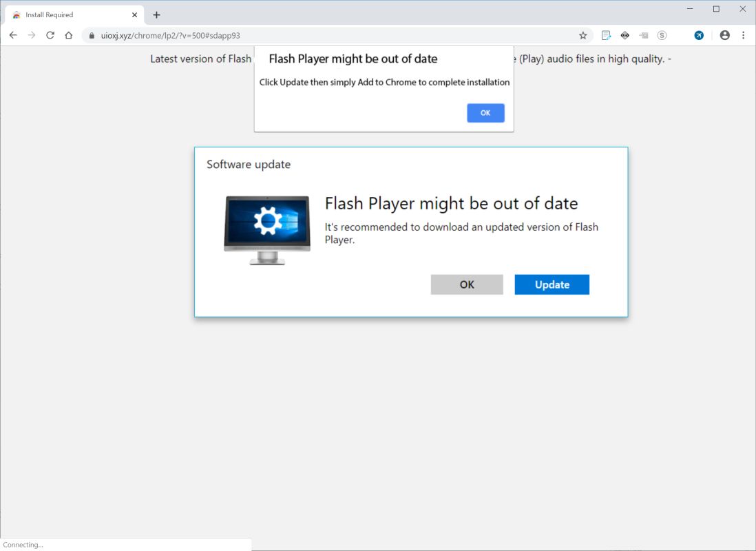Go back to the previous page
756x551 pixels.
13,35
